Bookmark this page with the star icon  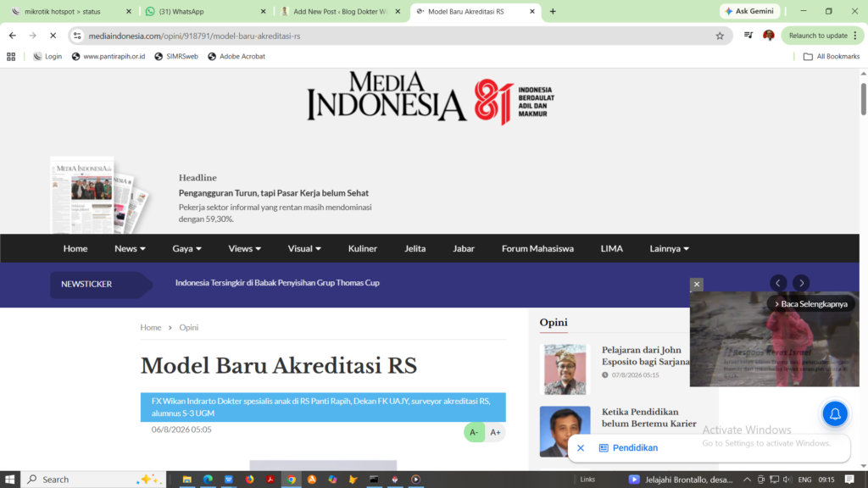720,36
